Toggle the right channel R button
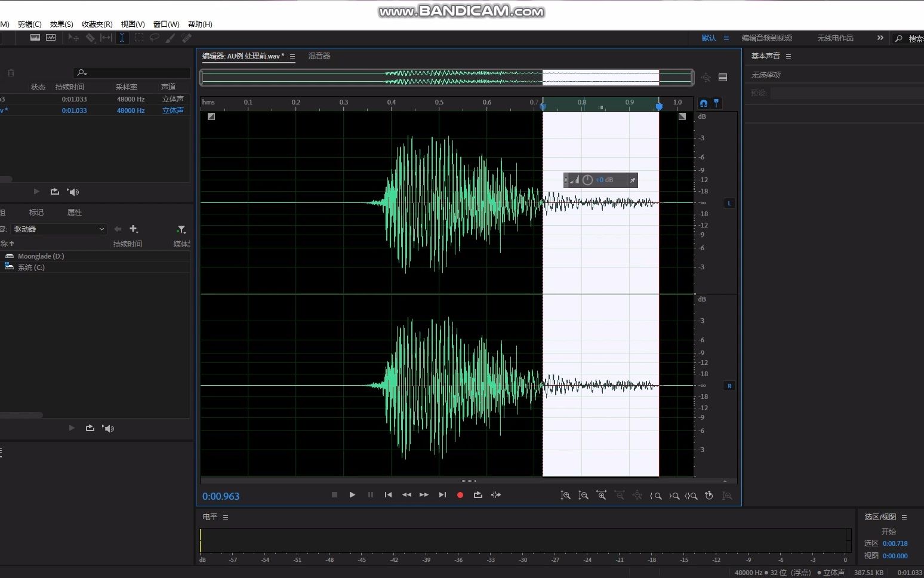The height and width of the screenshot is (578, 924). pos(729,386)
